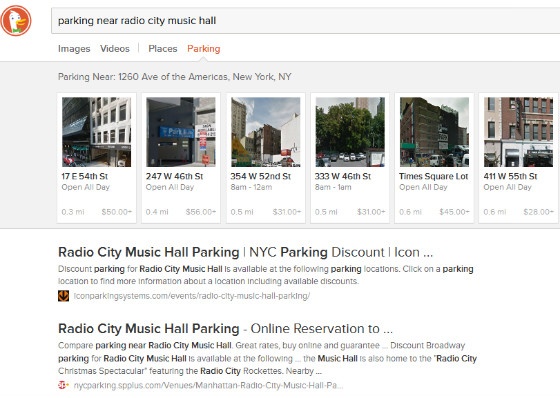Visit the nycparking.spplus.com URL link
The width and height of the screenshot is (560, 398).
pos(208,385)
